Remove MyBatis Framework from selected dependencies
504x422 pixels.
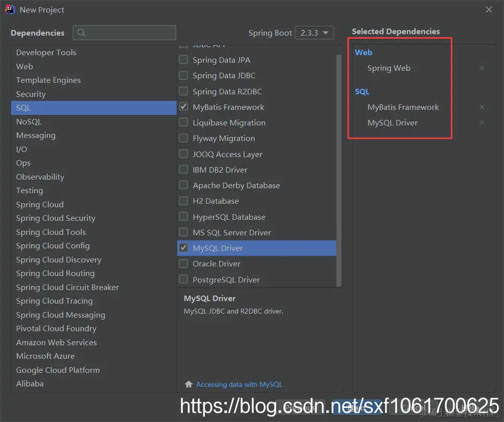click(x=482, y=107)
